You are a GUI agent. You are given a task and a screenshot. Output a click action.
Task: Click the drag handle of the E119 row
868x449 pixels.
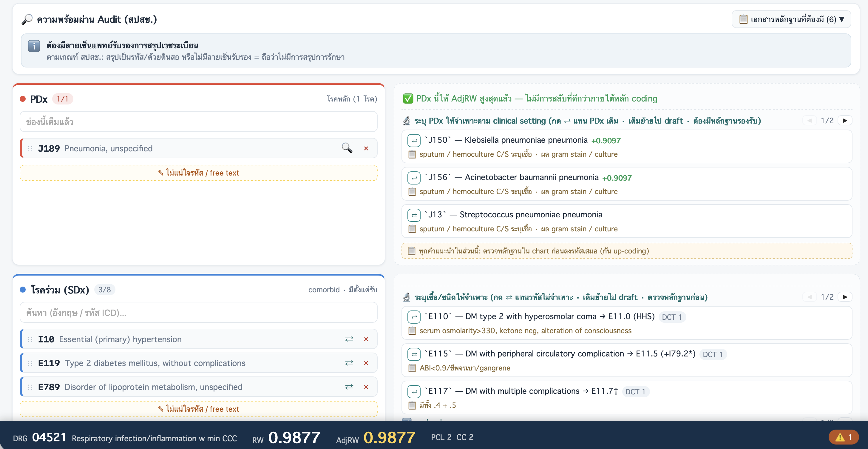coord(30,363)
